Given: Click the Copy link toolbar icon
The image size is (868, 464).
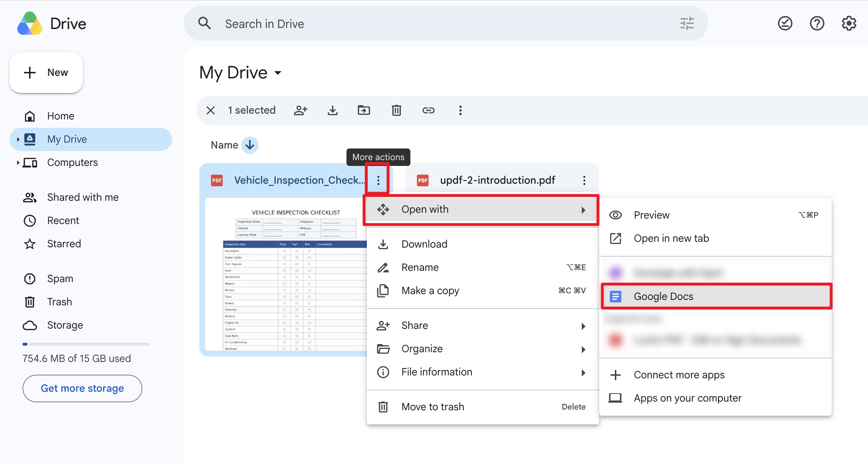Looking at the screenshot, I should click(428, 110).
